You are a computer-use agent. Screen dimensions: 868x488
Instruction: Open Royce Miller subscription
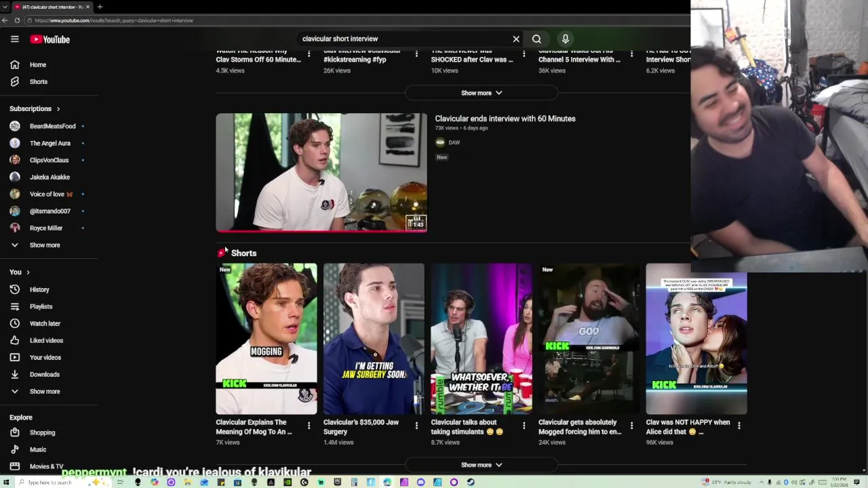click(49, 228)
